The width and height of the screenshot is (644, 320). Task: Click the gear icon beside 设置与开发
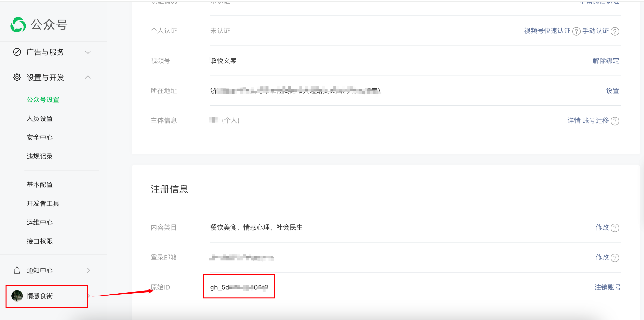point(17,78)
